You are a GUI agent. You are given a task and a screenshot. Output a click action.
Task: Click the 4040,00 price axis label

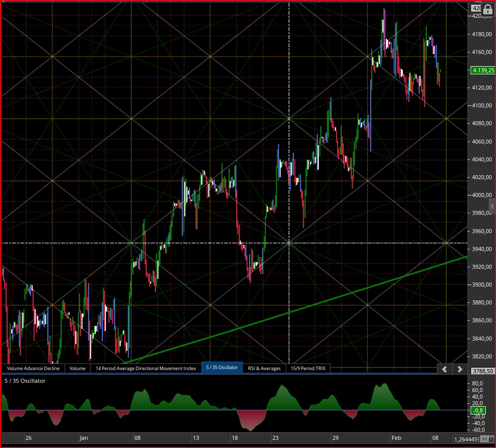tap(482, 159)
